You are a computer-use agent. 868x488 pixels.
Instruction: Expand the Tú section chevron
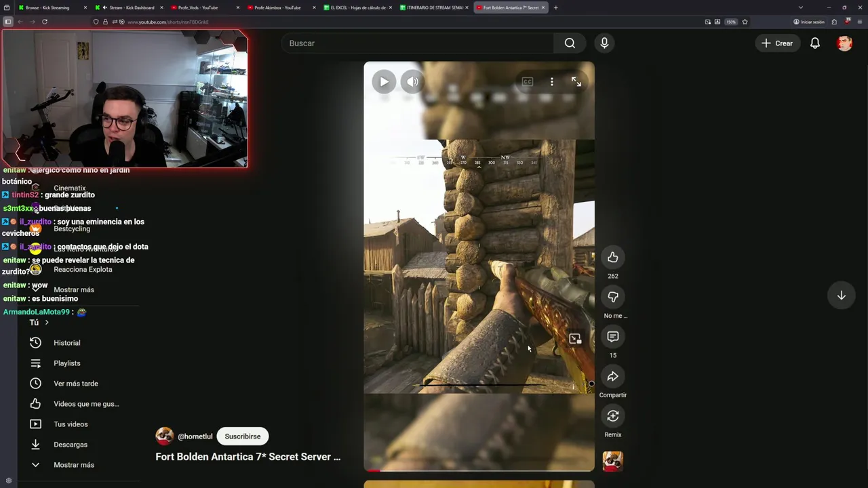pyautogui.click(x=47, y=323)
